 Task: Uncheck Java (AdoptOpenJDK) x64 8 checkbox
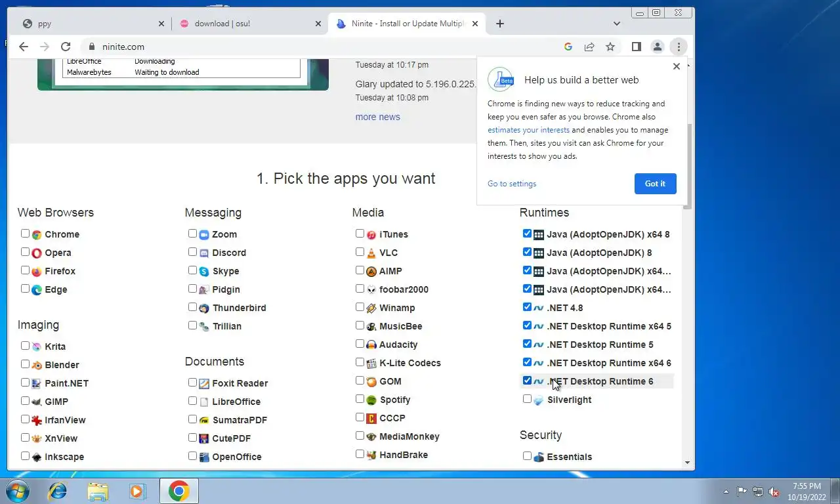coord(527,234)
